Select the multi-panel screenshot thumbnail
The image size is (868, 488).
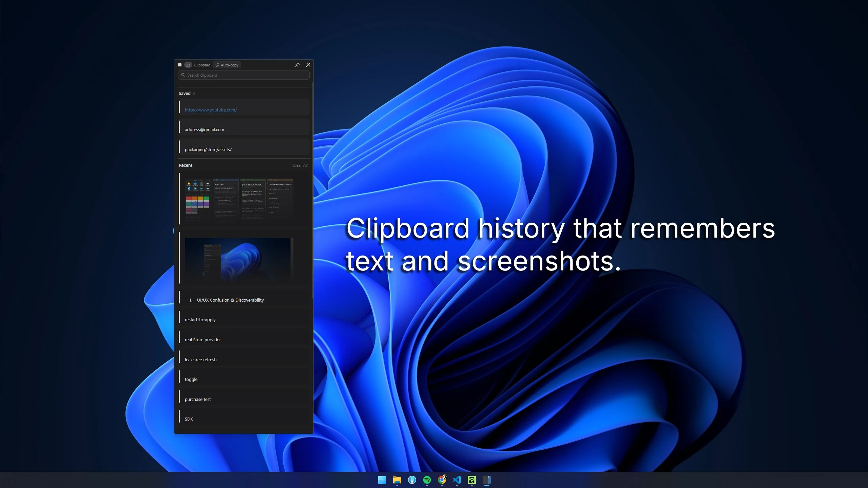[x=239, y=199]
